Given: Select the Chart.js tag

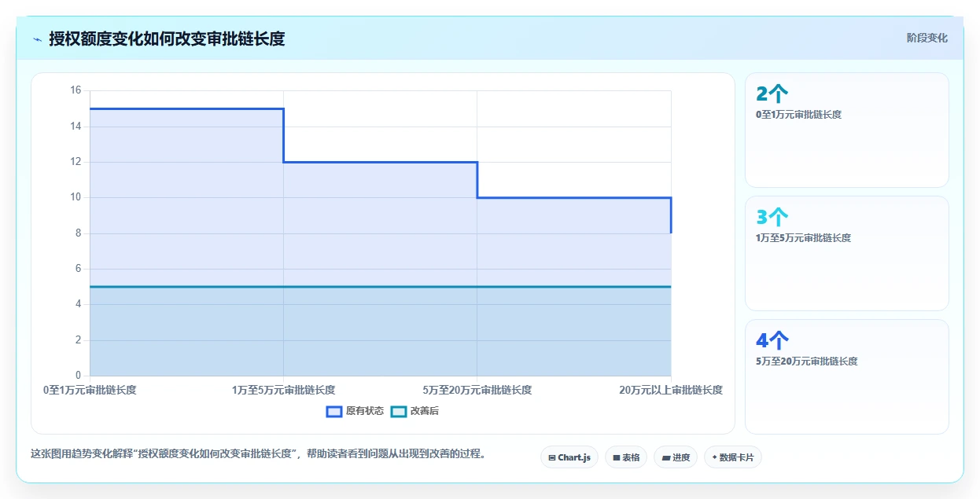Looking at the screenshot, I should click(x=569, y=457).
